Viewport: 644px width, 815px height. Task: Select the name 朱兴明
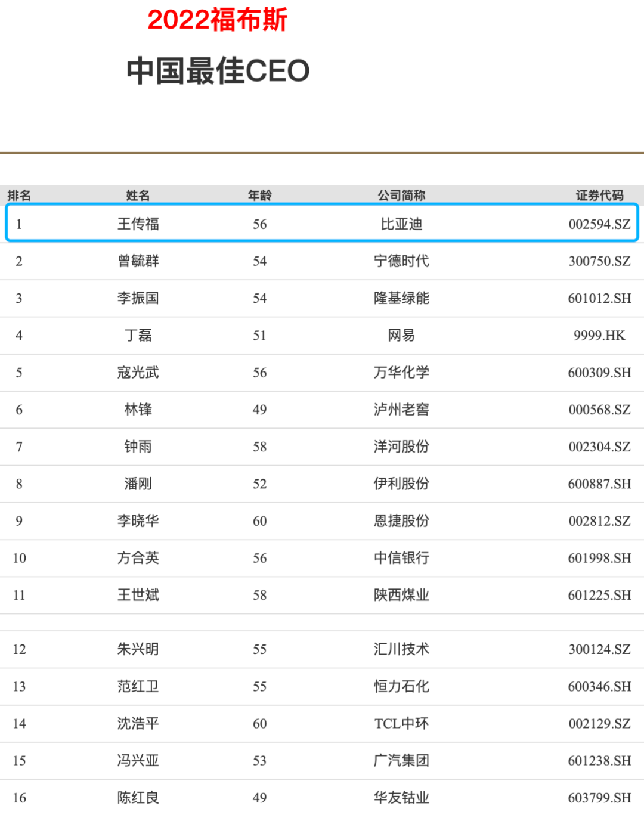tap(138, 649)
